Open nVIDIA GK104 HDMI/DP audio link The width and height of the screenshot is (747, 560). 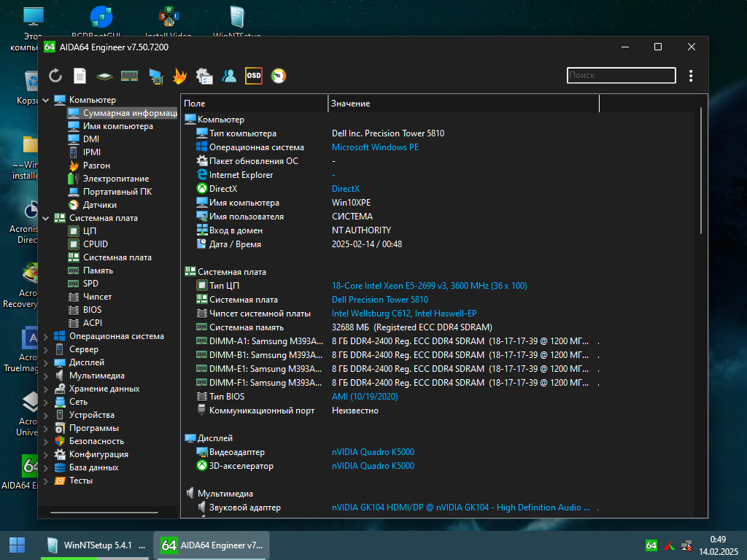[461, 507]
